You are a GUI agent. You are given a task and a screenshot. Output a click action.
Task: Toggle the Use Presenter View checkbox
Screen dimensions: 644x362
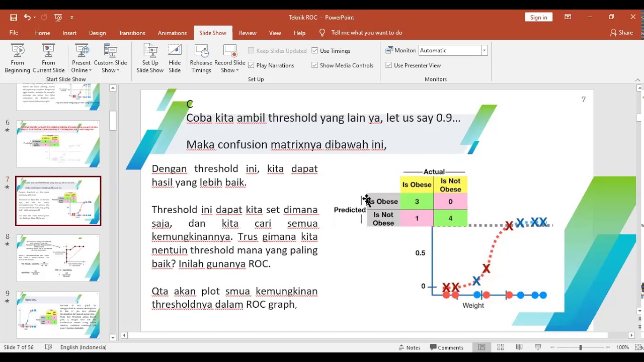pos(388,65)
